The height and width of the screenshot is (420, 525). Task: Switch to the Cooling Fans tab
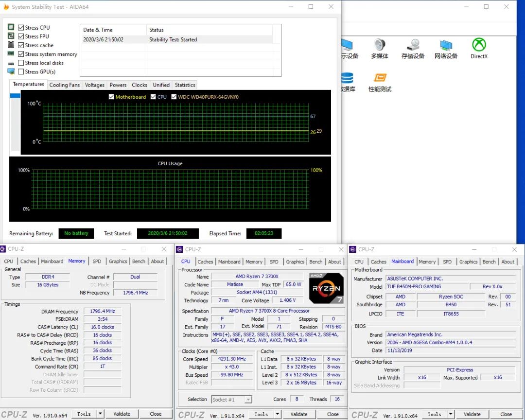[x=65, y=85]
